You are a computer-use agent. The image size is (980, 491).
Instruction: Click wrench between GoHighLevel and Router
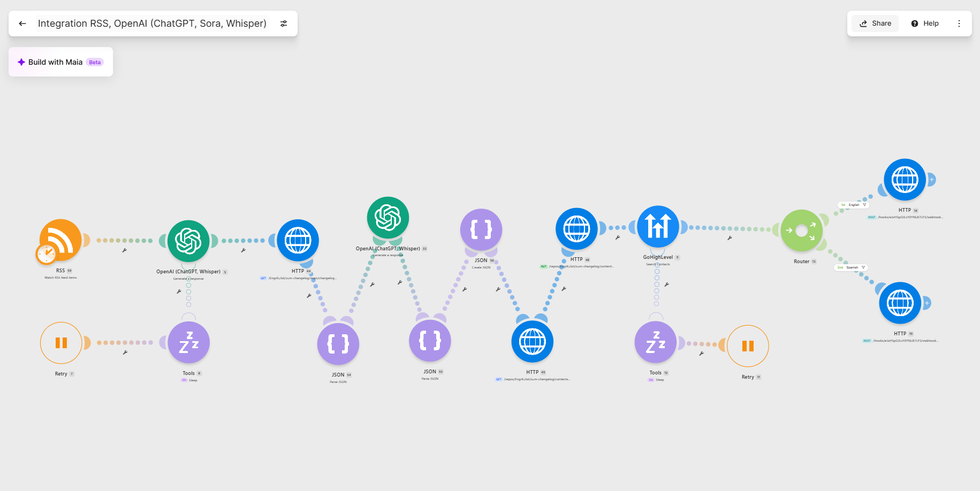pos(730,238)
